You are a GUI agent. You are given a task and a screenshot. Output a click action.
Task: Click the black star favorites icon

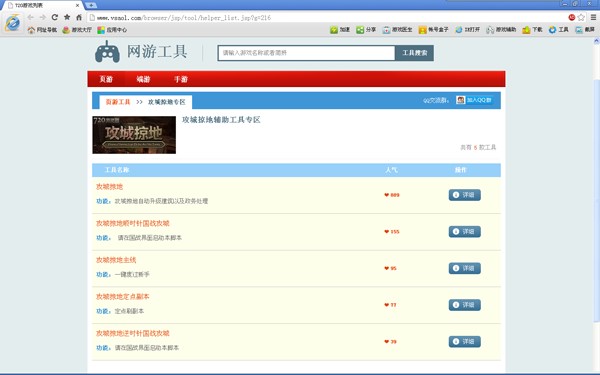click(x=67, y=17)
